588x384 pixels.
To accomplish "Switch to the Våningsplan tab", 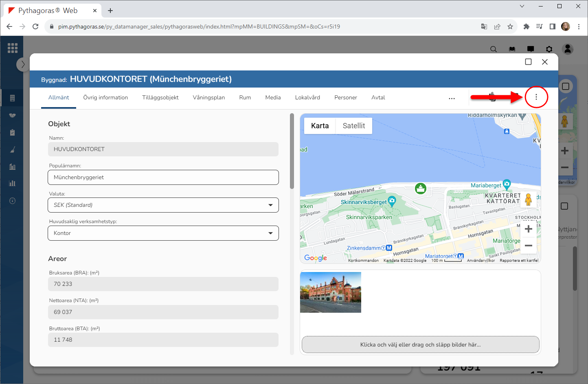I will pyautogui.click(x=208, y=98).
